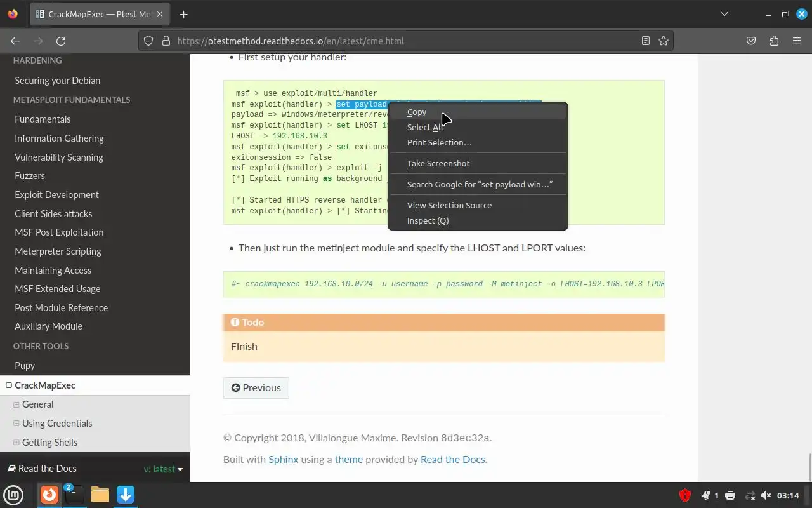Open the printer tray icon
The width and height of the screenshot is (812, 508).
coord(730,495)
